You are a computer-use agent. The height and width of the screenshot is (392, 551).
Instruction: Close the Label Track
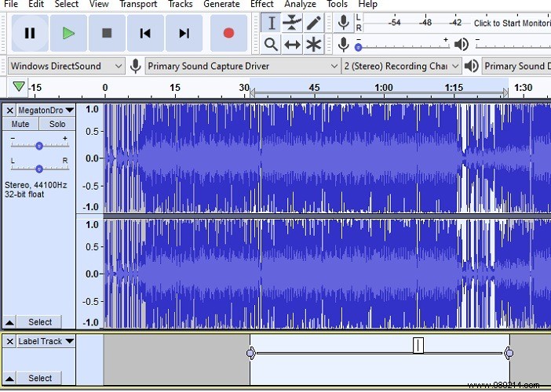tap(10, 342)
